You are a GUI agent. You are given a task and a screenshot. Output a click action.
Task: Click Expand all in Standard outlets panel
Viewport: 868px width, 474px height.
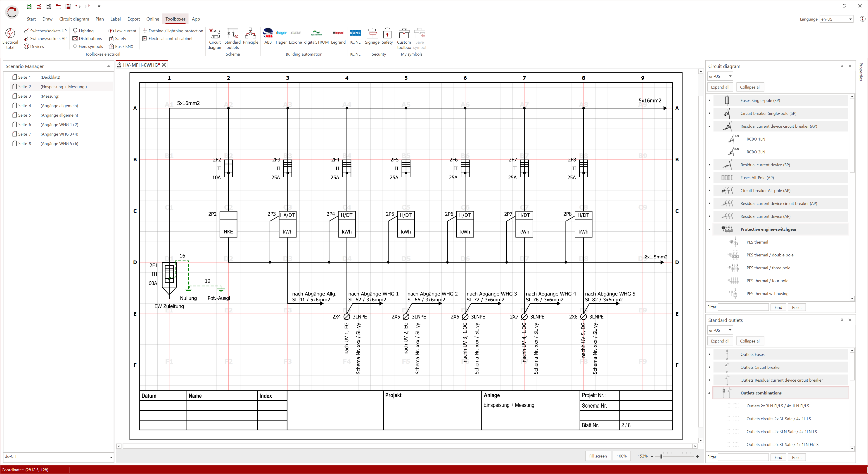pyautogui.click(x=720, y=341)
